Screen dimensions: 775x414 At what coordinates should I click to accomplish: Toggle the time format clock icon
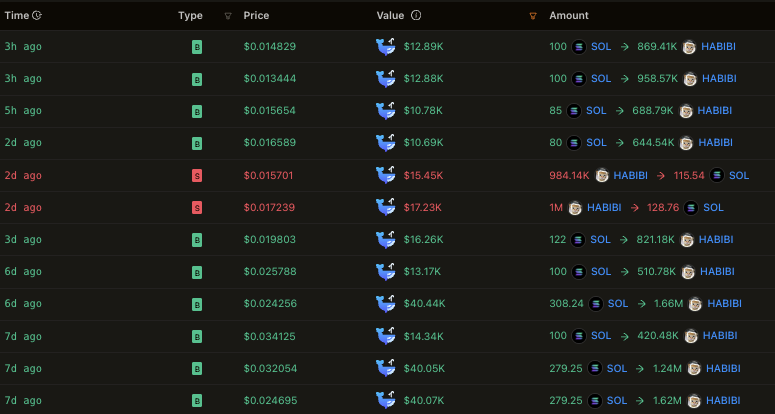click(37, 15)
